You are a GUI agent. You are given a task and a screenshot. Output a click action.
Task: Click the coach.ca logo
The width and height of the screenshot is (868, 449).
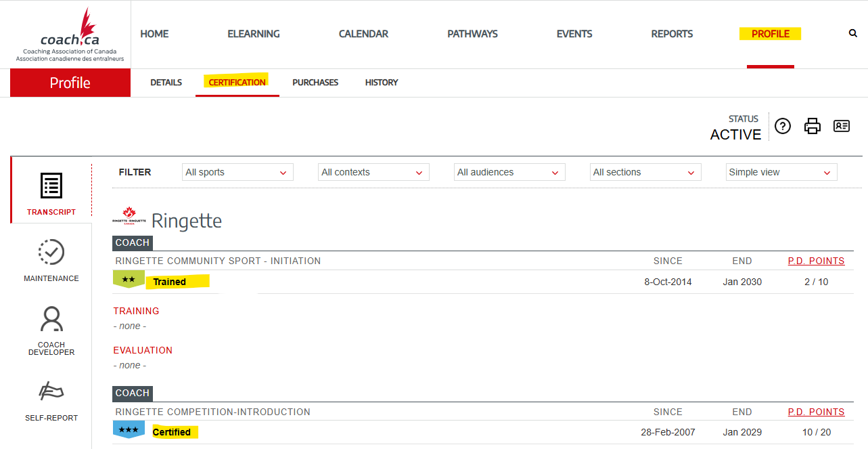coord(70,35)
